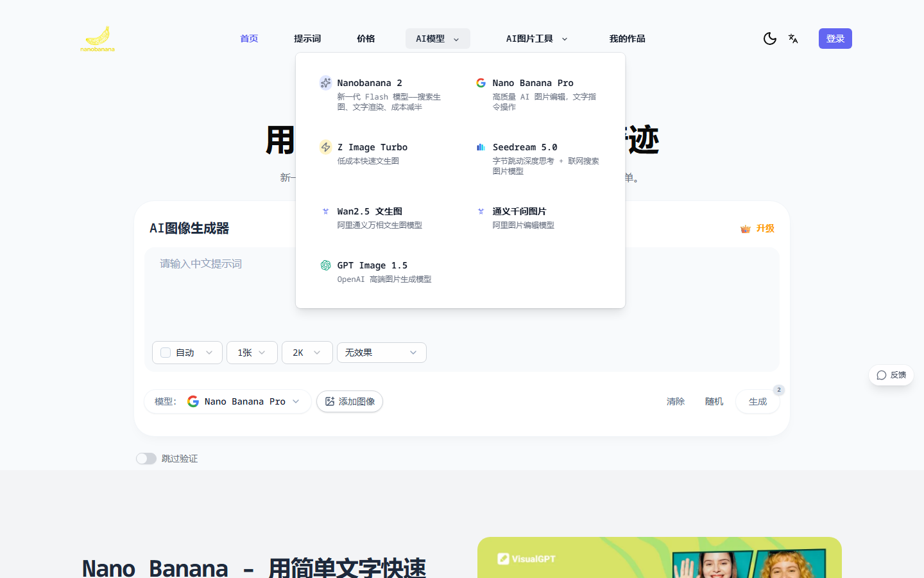924x578 pixels.
Task: Open 我的作品 nav item
Action: 628,39
